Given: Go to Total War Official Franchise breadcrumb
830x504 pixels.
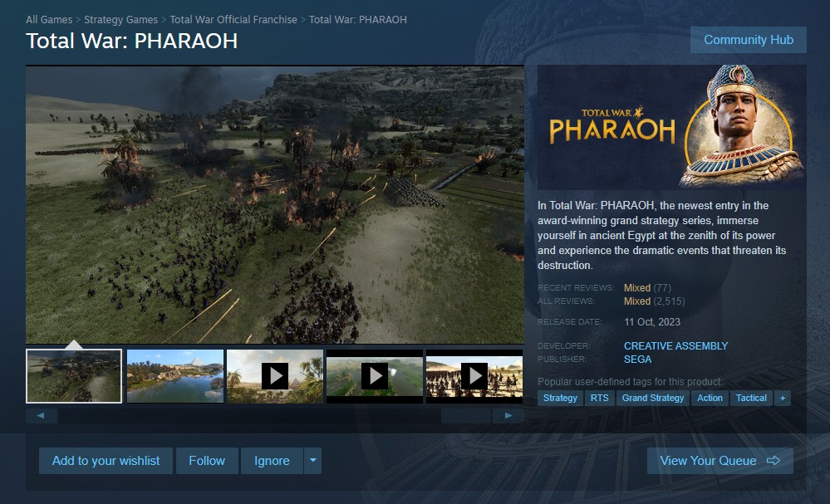Looking at the screenshot, I should pyautogui.click(x=233, y=20).
